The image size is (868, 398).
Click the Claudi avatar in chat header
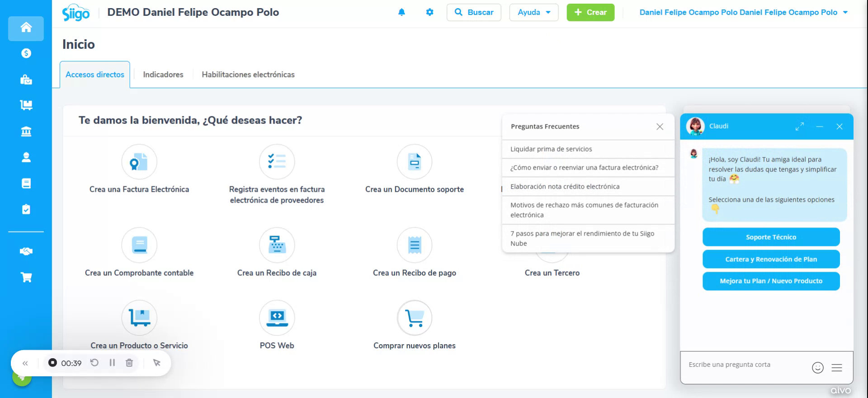coord(695,126)
